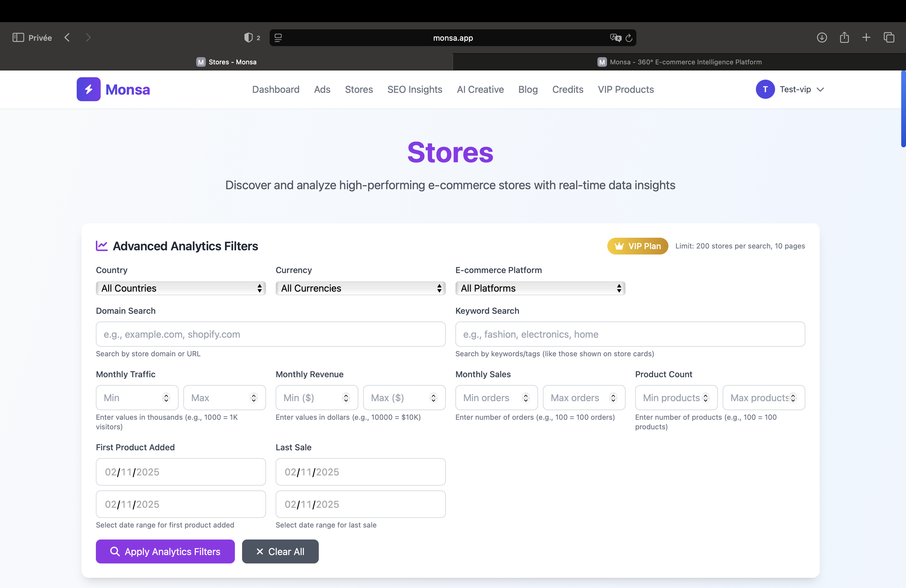Click stepper arrows on Max ($) revenue
Image resolution: width=906 pixels, height=588 pixels.
tap(434, 398)
